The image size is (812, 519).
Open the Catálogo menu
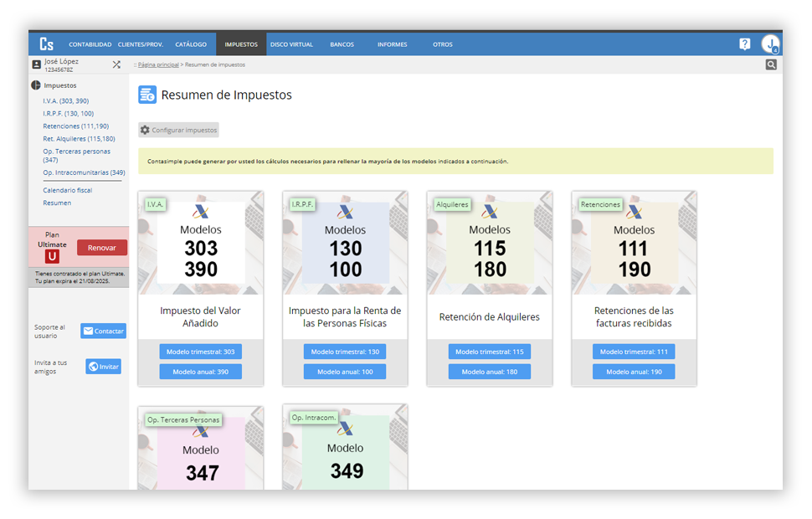[x=191, y=44]
